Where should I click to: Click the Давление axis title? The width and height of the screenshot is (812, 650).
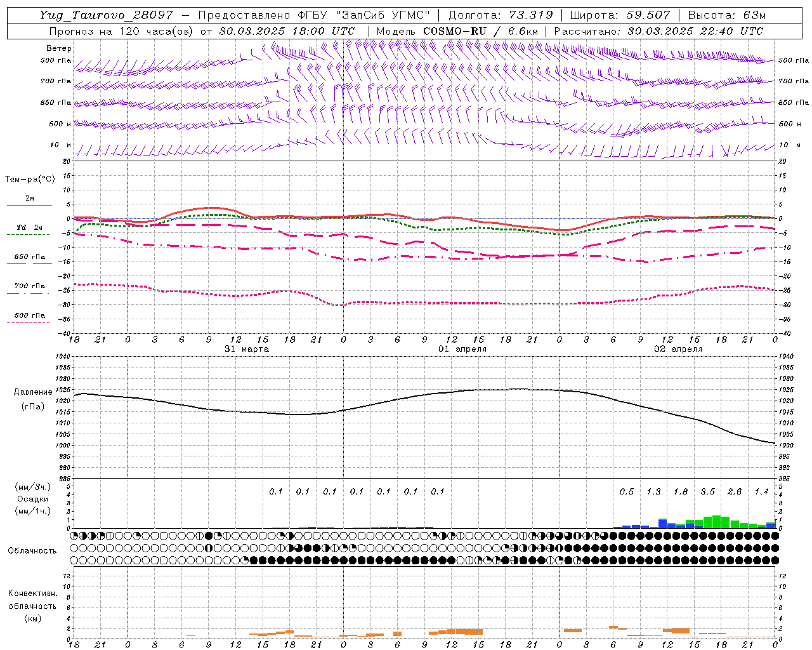click(x=33, y=392)
